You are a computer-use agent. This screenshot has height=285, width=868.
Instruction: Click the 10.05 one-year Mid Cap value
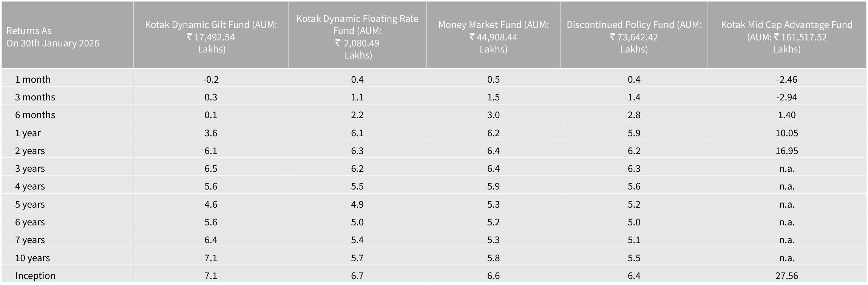pos(787,133)
